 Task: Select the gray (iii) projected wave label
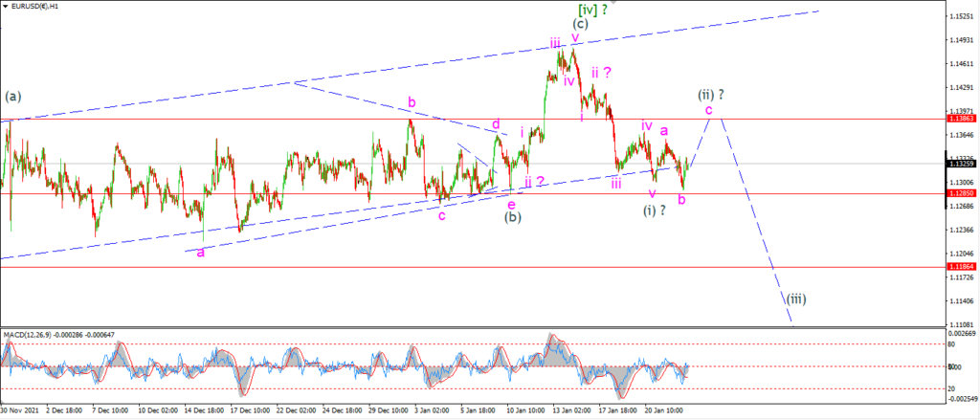coord(796,298)
